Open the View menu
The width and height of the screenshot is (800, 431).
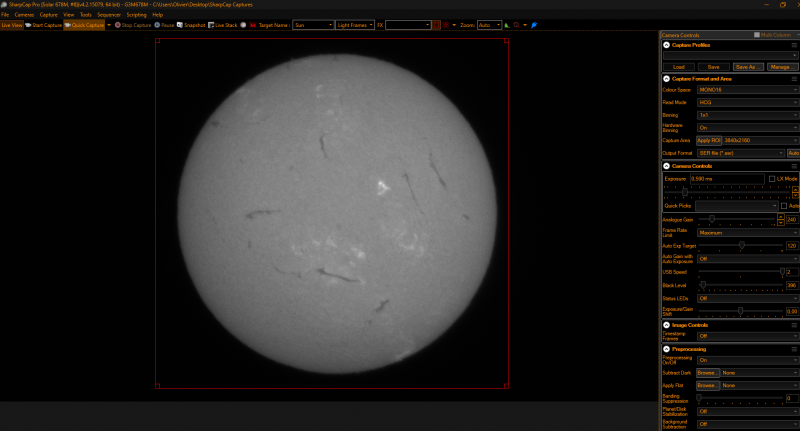point(69,15)
